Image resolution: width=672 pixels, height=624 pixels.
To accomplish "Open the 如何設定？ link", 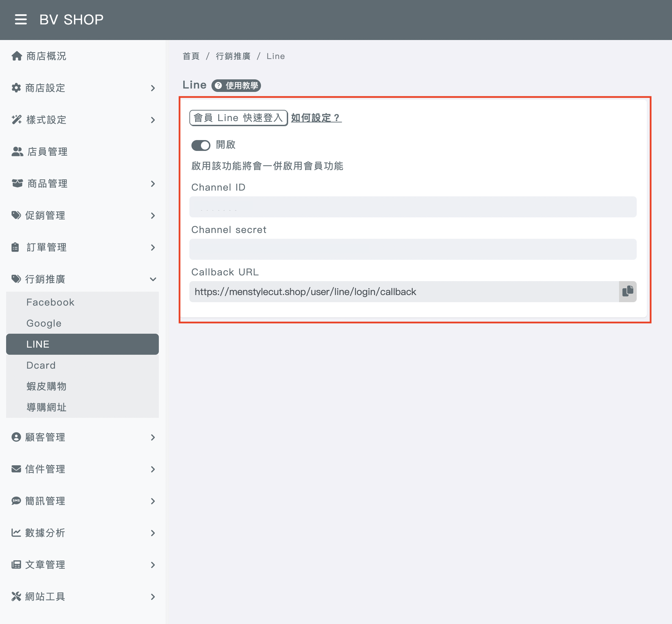I will pyautogui.click(x=316, y=118).
